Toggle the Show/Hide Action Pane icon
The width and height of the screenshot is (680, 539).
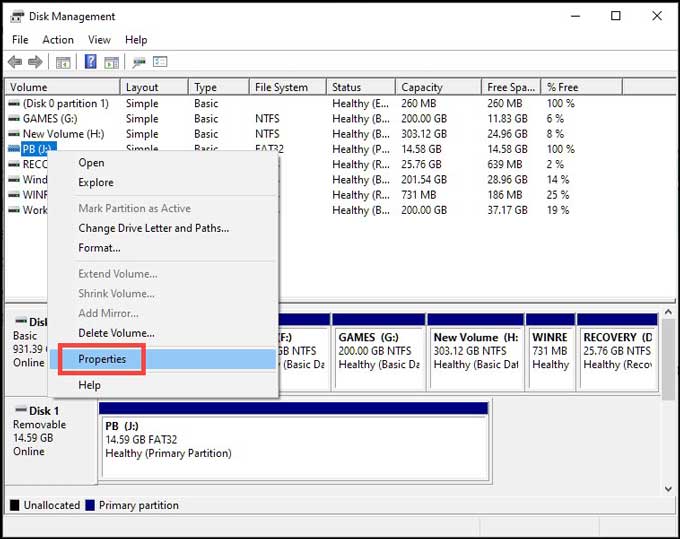tap(111, 62)
